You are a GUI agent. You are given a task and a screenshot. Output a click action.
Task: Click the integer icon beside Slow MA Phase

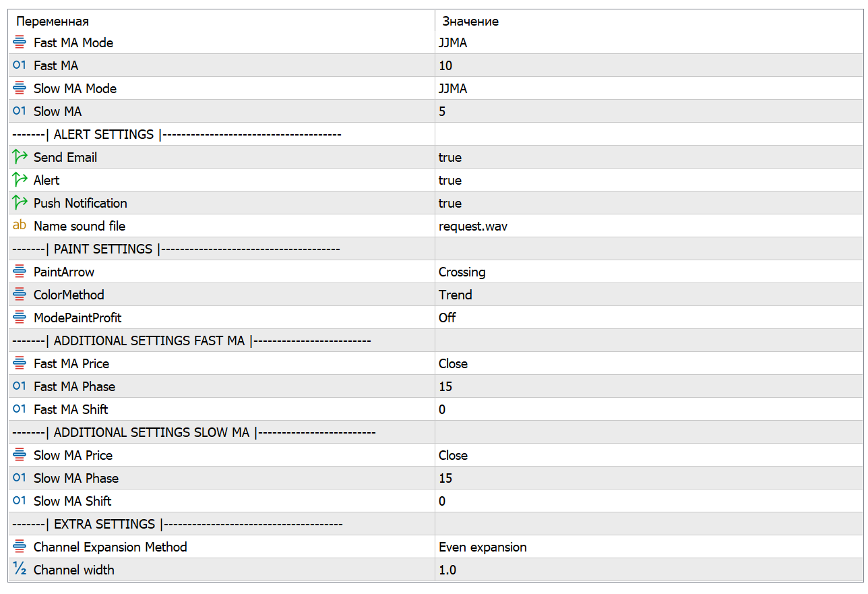click(20, 478)
